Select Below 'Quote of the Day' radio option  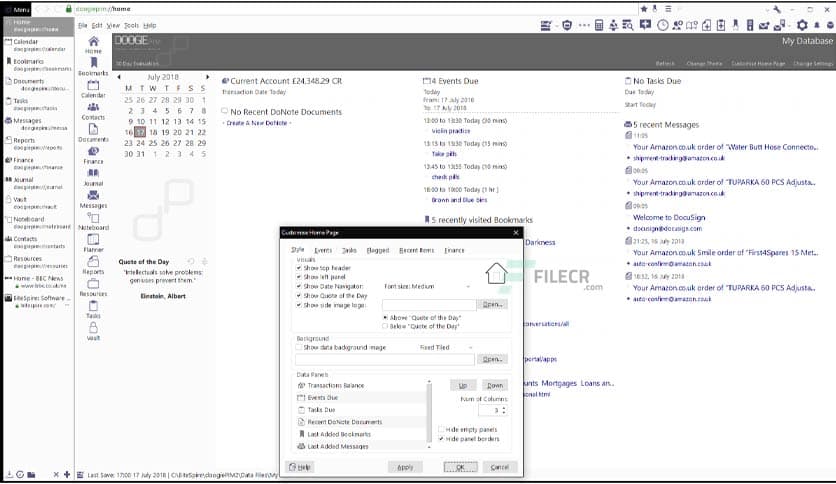tap(385, 326)
